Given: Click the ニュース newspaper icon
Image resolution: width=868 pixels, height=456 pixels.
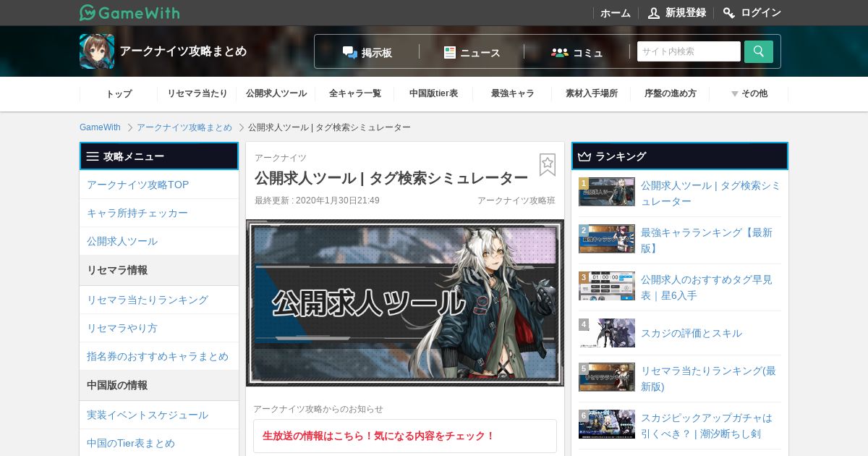Looking at the screenshot, I should 450,52.
